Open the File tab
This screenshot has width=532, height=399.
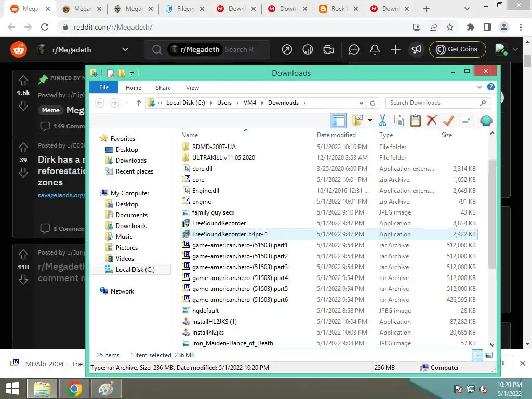(104, 87)
